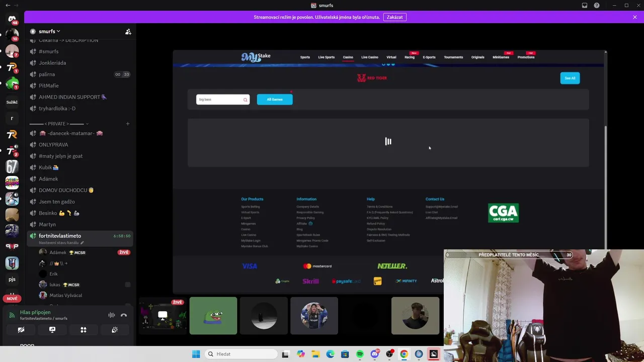Viewport: 644px width, 362px height.
Task: Click the Hledat taskbar search box
Action: (x=242, y=354)
